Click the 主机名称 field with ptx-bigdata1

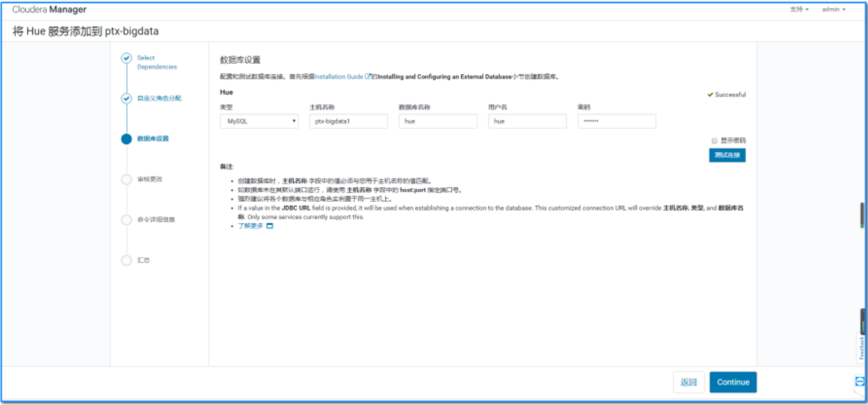[349, 121]
